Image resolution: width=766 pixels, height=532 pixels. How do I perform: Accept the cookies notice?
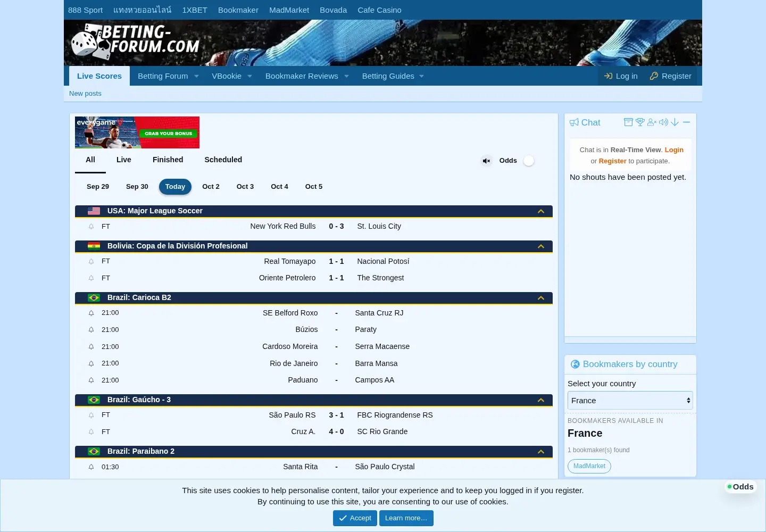click(x=355, y=518)
